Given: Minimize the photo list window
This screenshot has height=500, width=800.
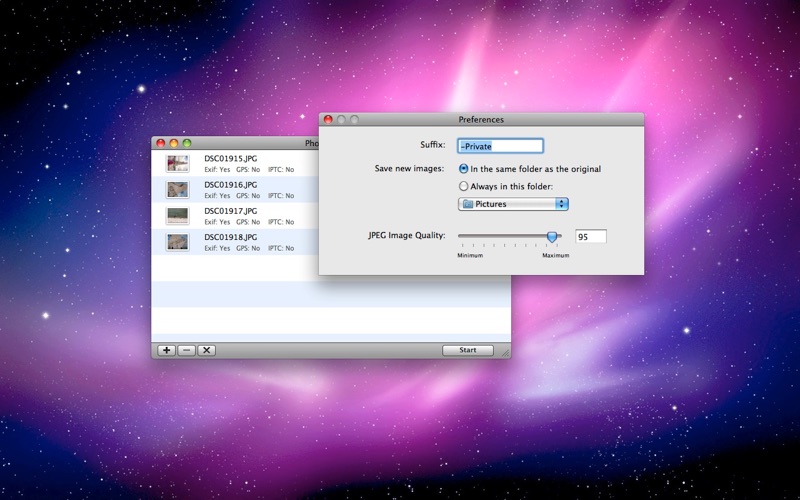Looking at the screenshot, I should [x=173, y=144].
